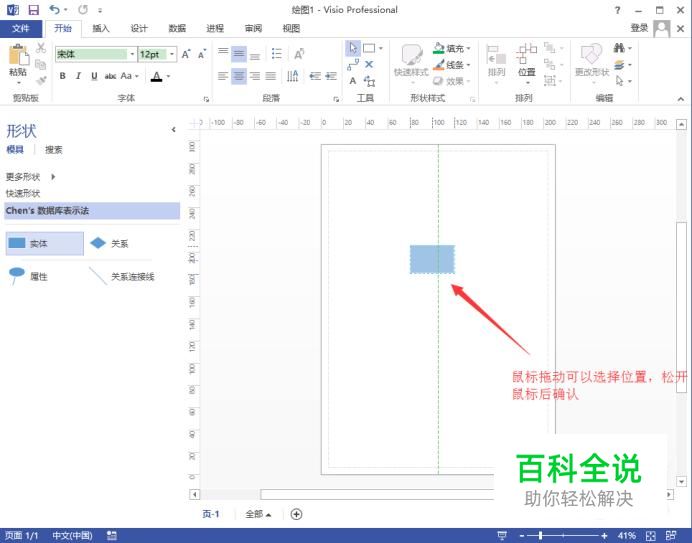The height and width of the screenshot is (543, 692).
Task: Select 快速形状 quick shapes
Action: (x=23, y=193)
